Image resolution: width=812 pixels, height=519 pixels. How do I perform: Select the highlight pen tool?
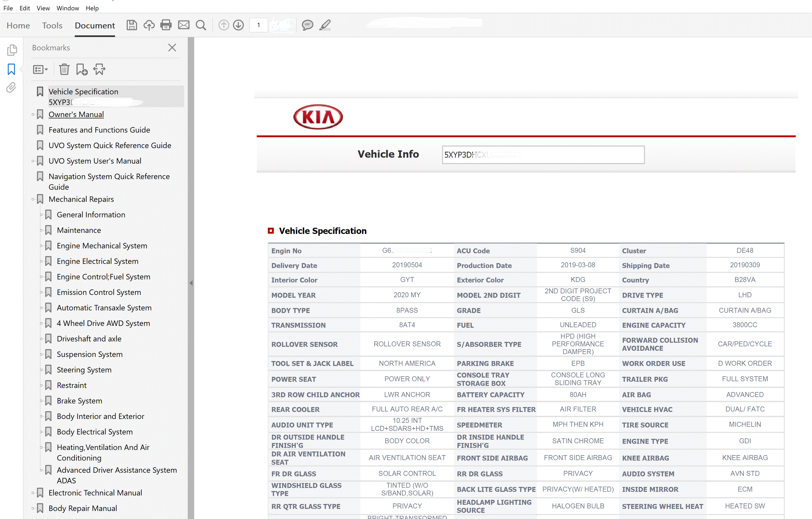pyautogui.click(x=325, y=25)
